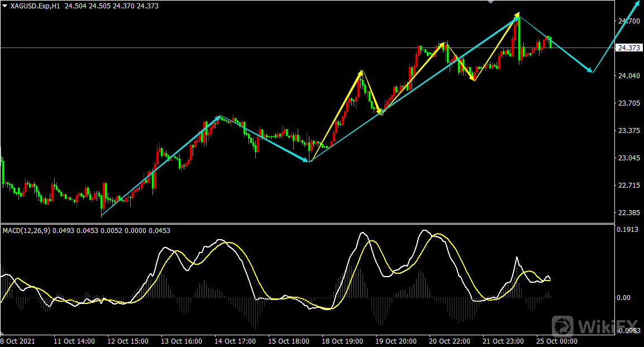
Task: Click the 23.045 price axis label
Action: point(629,158)
